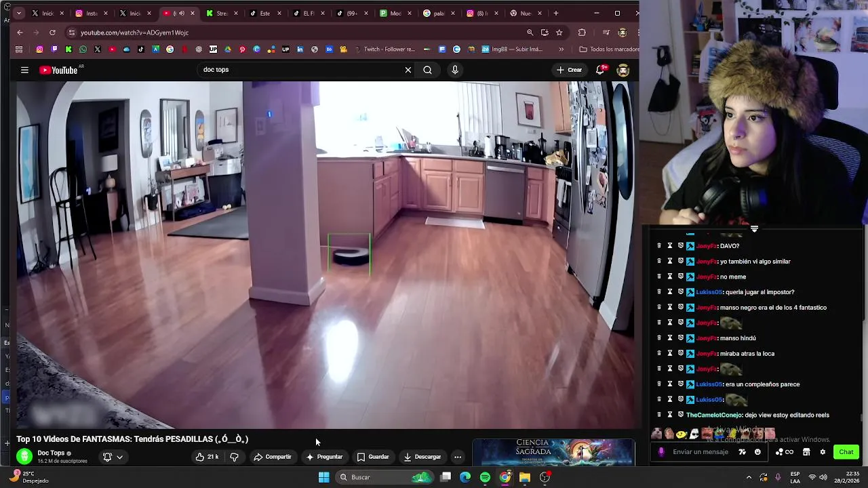Switch to the 'Stre' Kick tab
Viewport: 868px width, 488px height.
click(220, 13)
